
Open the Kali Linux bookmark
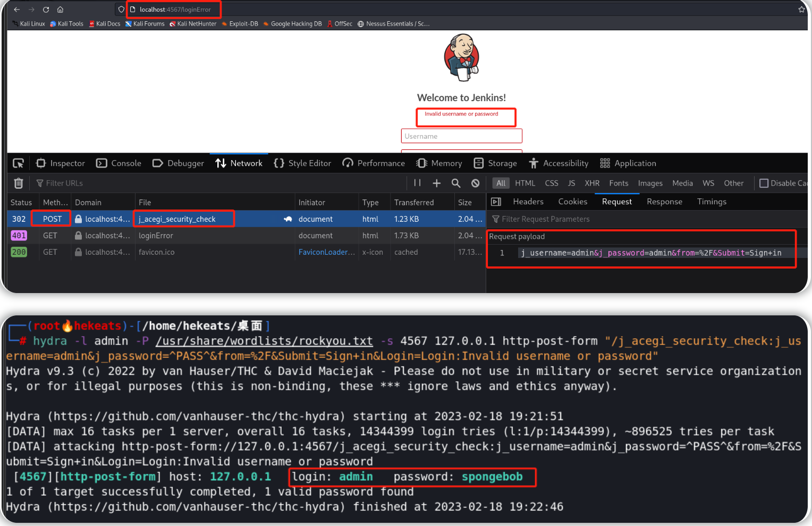point(29,24)
